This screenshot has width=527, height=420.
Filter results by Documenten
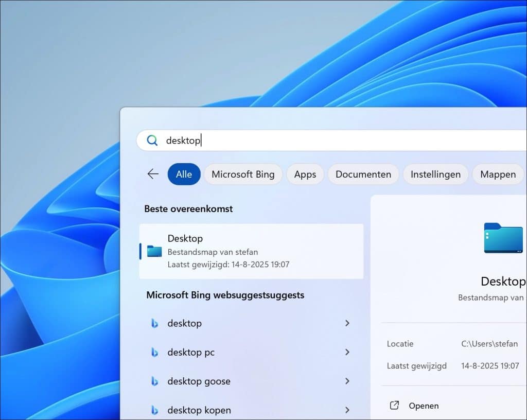[x=363, y=174]
